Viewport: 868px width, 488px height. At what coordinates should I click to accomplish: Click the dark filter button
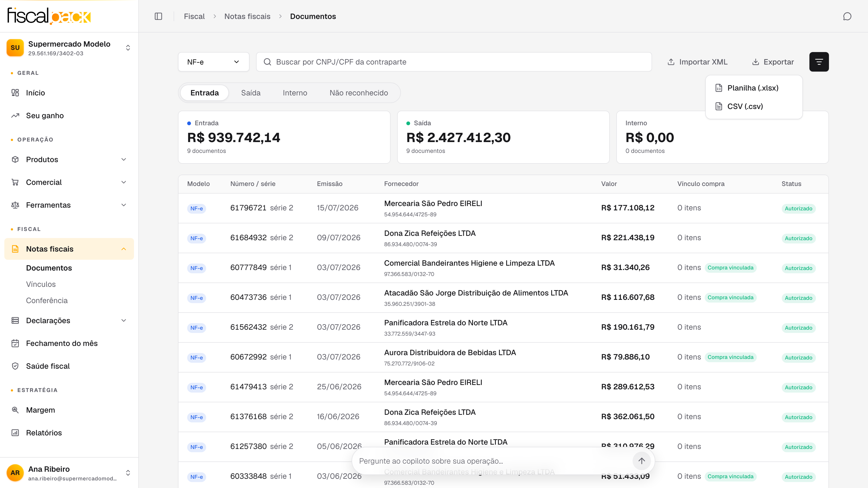819,62
